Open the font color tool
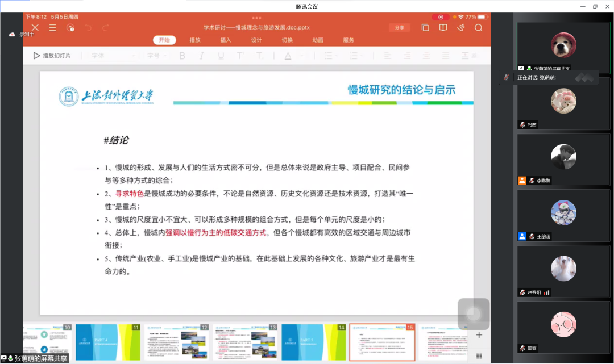 288,55
